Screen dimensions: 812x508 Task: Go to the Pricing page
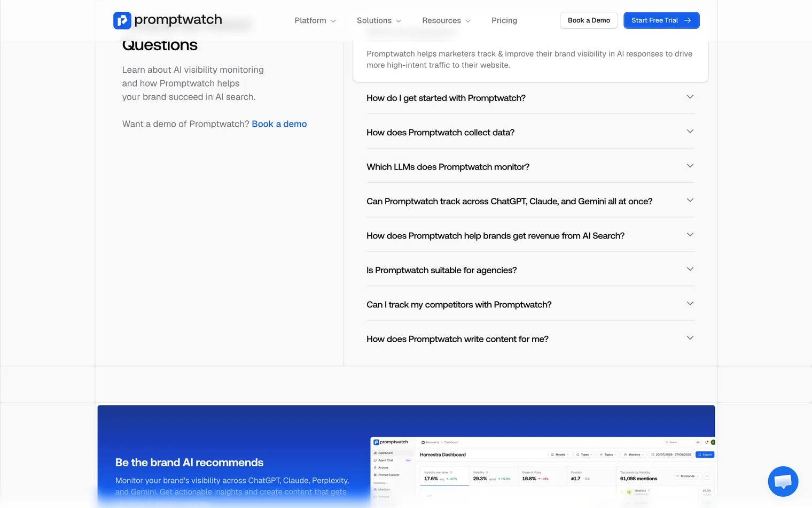[x=504, y=20]
